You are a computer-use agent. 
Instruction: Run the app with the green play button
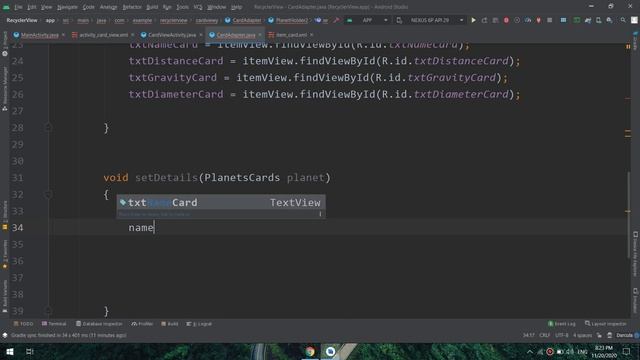tap(473, 20)
